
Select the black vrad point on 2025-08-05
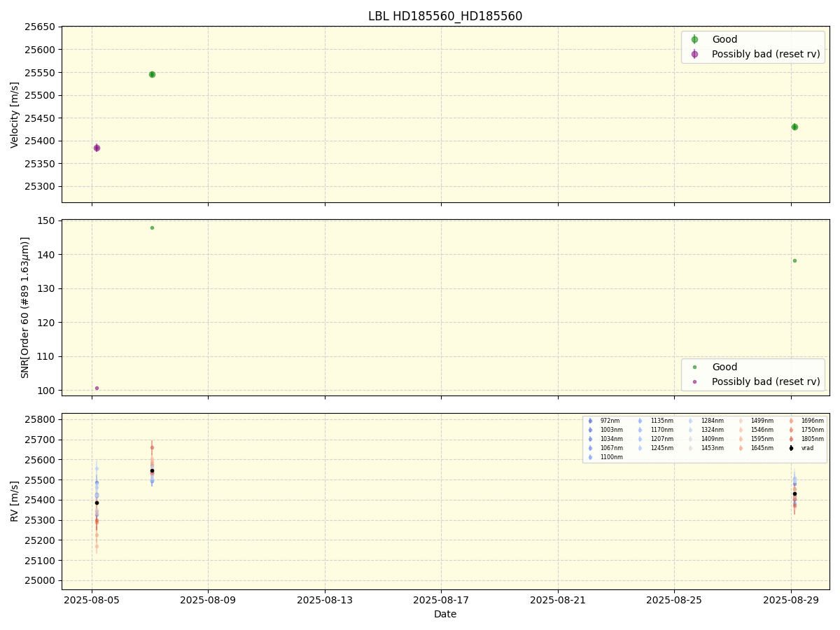(x=97, y=503)
